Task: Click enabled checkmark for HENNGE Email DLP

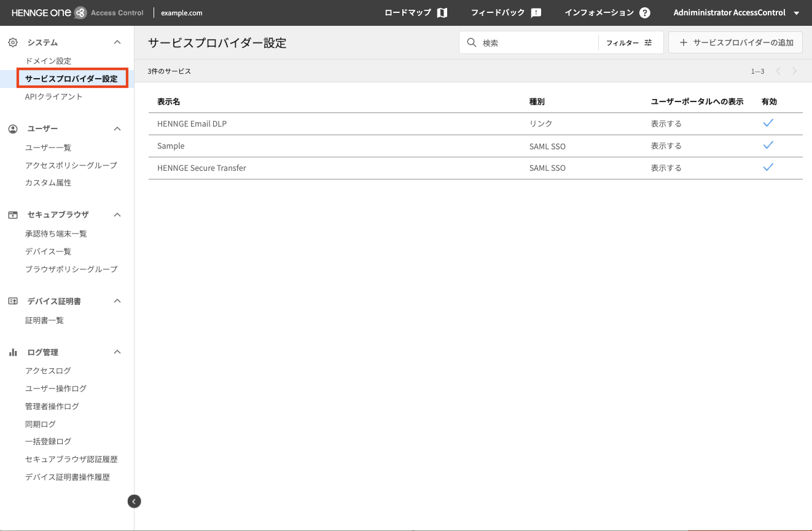Action: (768, 123)
